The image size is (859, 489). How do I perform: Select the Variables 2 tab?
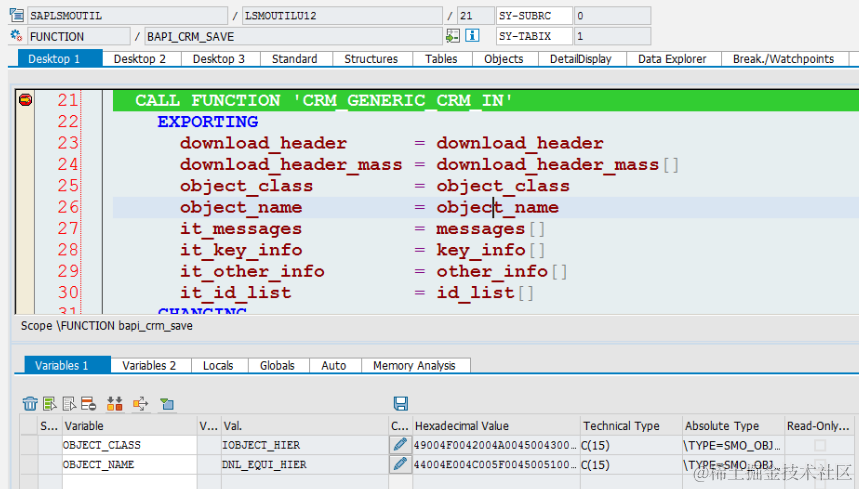click(x=149, y=365)
